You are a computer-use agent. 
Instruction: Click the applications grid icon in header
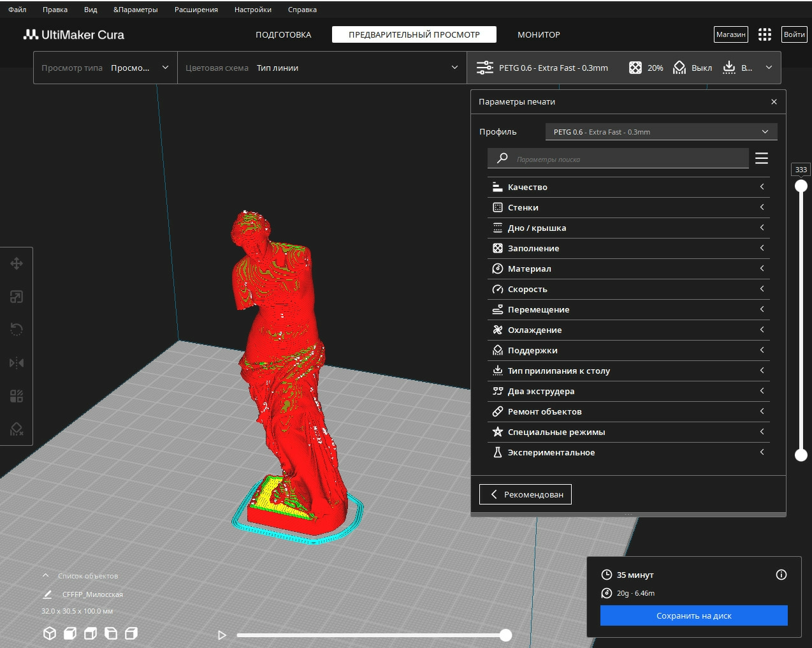(x=764, y=34)
